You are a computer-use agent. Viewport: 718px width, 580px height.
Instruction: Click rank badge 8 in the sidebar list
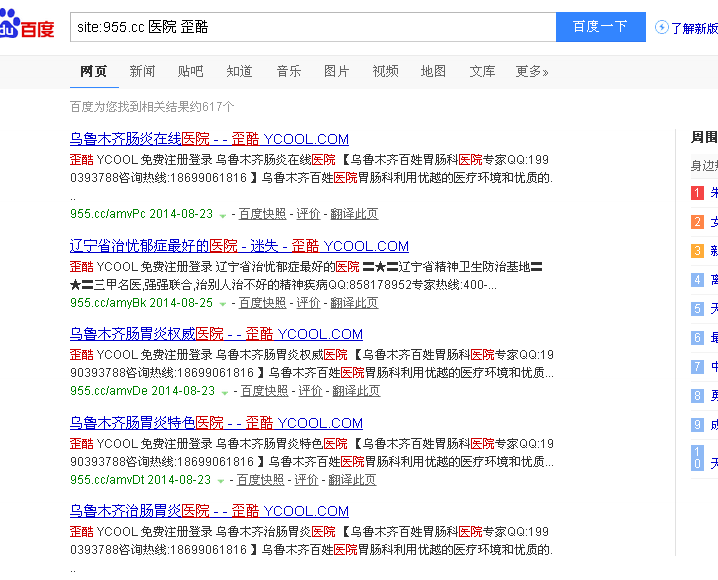(x=697, y=396)
